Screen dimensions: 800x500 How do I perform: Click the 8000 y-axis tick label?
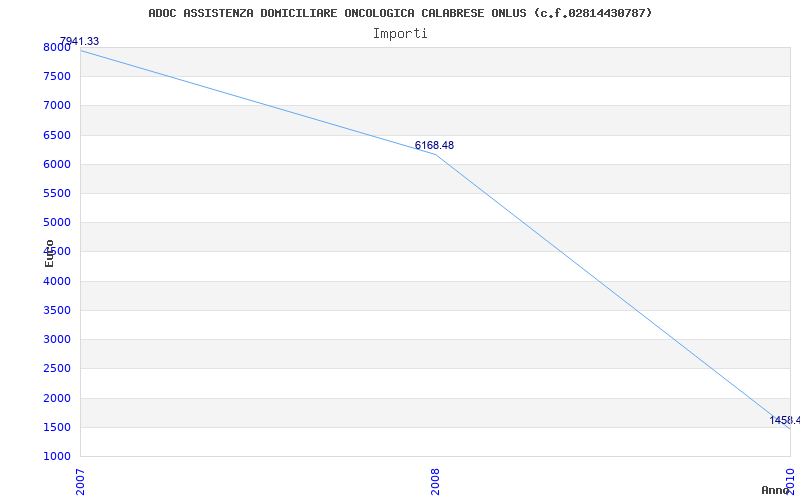tap(57, 47)
